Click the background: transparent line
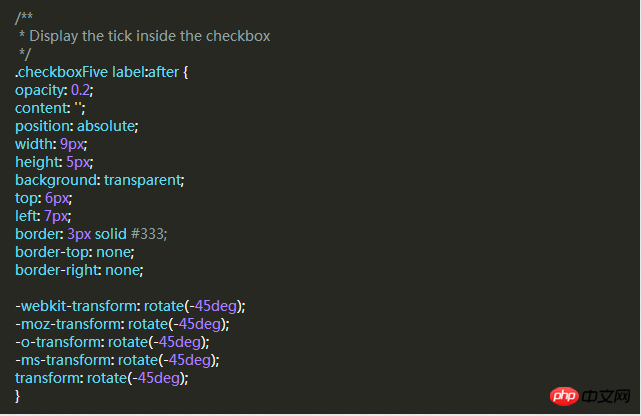The width and height of the screenshot is (641, 416). pos(100,180)
